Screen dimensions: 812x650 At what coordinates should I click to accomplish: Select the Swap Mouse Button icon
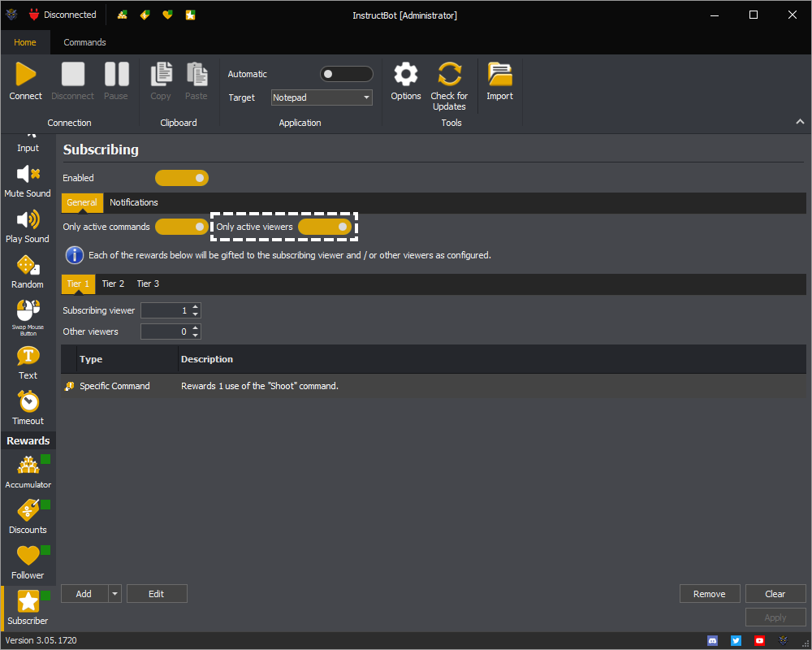coord(28,311)
